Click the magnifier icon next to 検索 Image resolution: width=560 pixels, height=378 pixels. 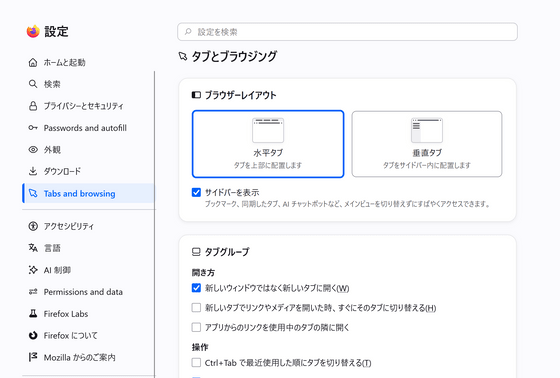[33, 84]
